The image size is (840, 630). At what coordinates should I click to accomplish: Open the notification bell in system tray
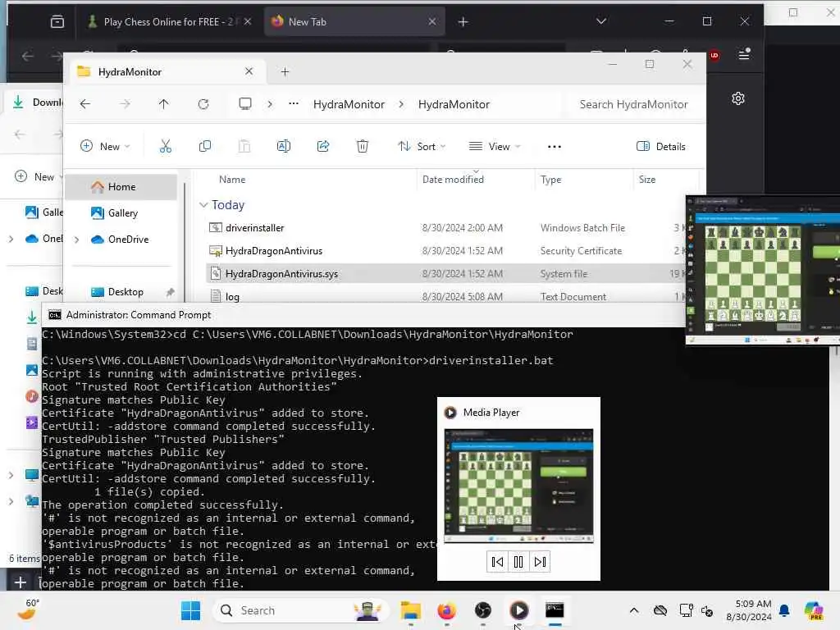coord(784,610)
